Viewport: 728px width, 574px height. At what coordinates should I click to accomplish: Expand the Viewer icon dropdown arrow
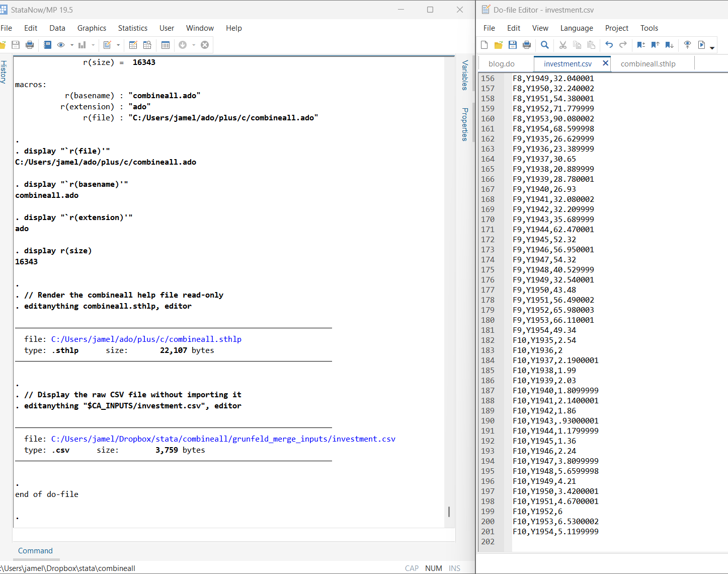point(72,45)
